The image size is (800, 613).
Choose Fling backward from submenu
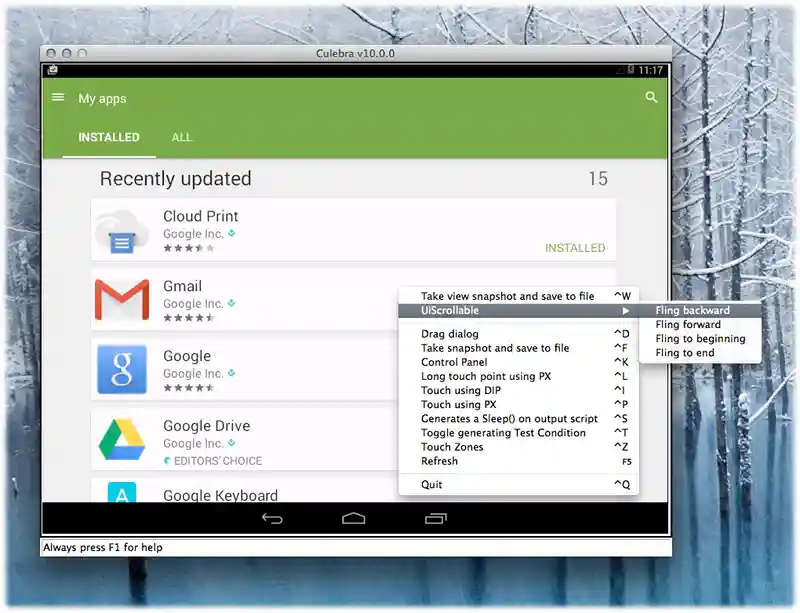pos(699,310)
